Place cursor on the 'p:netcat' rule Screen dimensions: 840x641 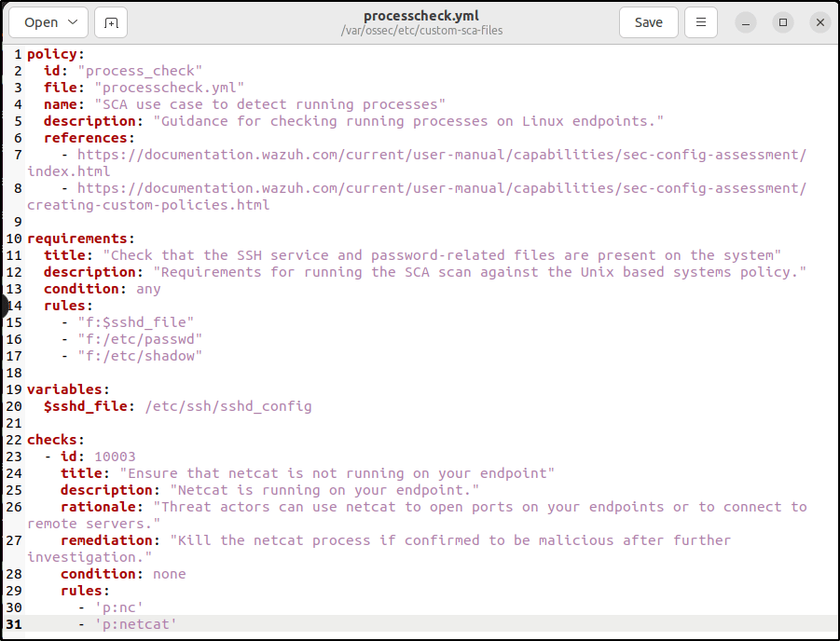136,624
